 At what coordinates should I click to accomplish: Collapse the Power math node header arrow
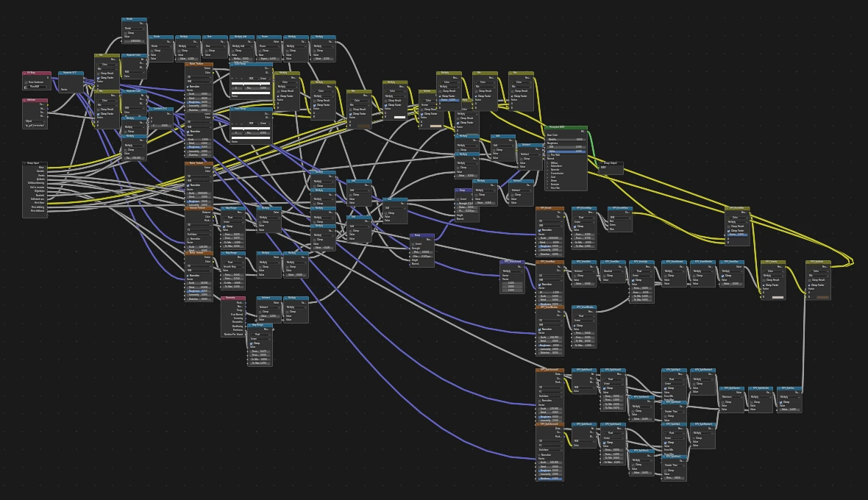click(259, 37)
